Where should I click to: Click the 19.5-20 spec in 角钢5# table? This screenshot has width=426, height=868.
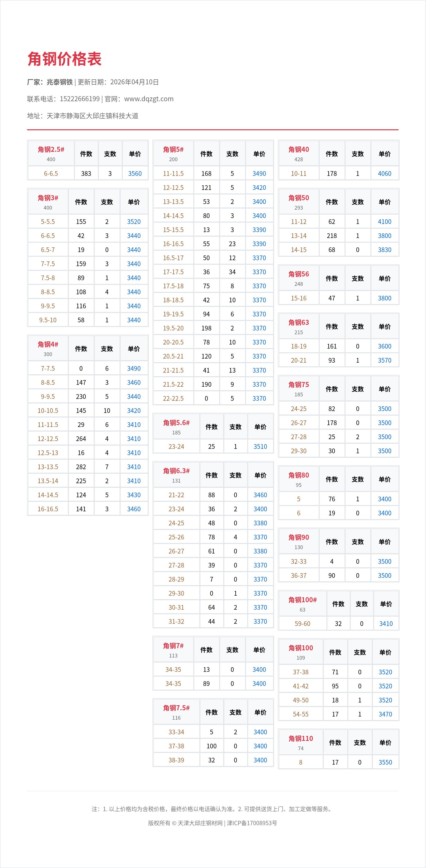click(173, 328)
